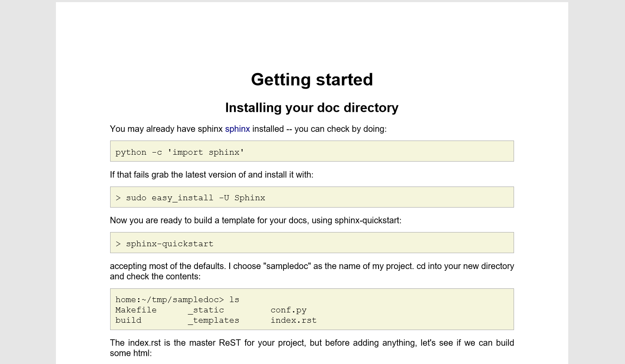Screen dimensions: 625x364
Task: Click the Getting started main heading
Action: pyautogui.click(x=312, y=80)
